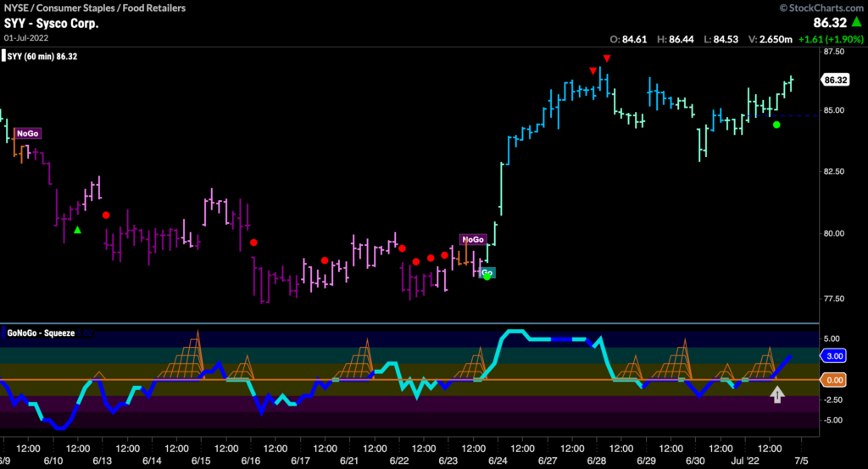
Task: Click the 77.50 price axis label
Action: click(834, 299)
